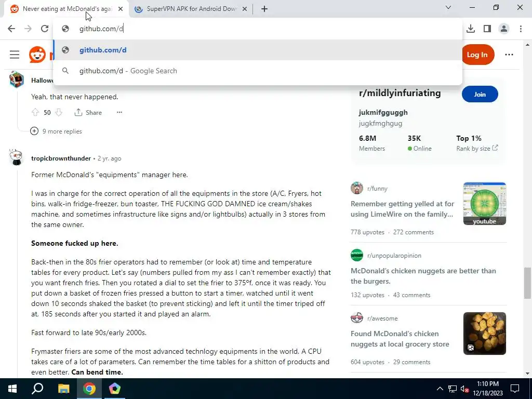Click the Halloween commenter's avatar
This screenshot has height=399, width=532.
(16, 79)
